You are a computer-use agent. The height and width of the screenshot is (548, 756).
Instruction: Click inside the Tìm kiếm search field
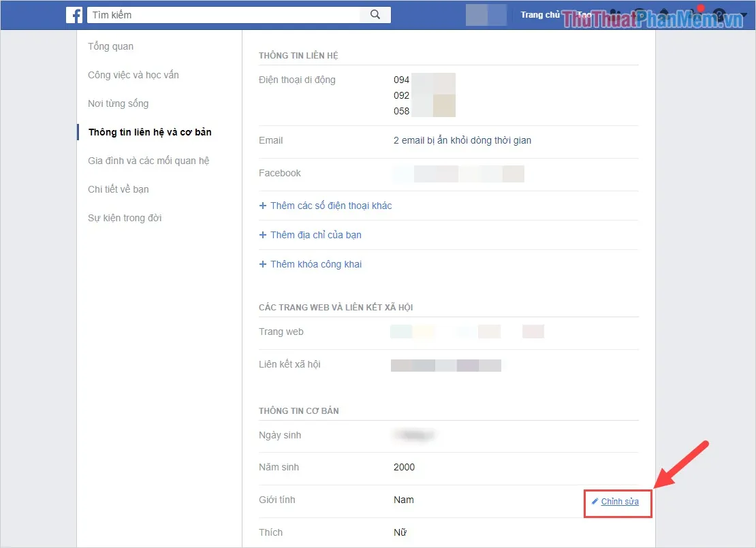click(x=225, y=15)
